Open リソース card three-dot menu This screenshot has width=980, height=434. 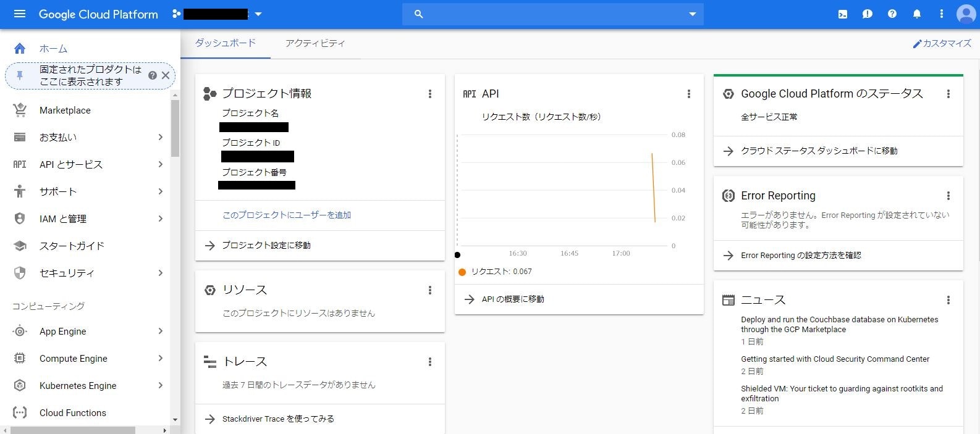click(x=430, y=290)
